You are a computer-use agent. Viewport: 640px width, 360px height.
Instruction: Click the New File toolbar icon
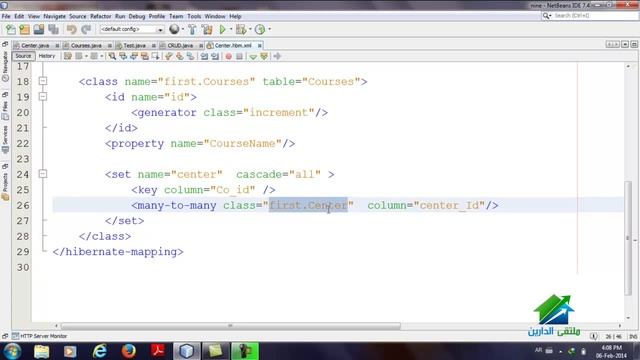(x=11, y=29)
